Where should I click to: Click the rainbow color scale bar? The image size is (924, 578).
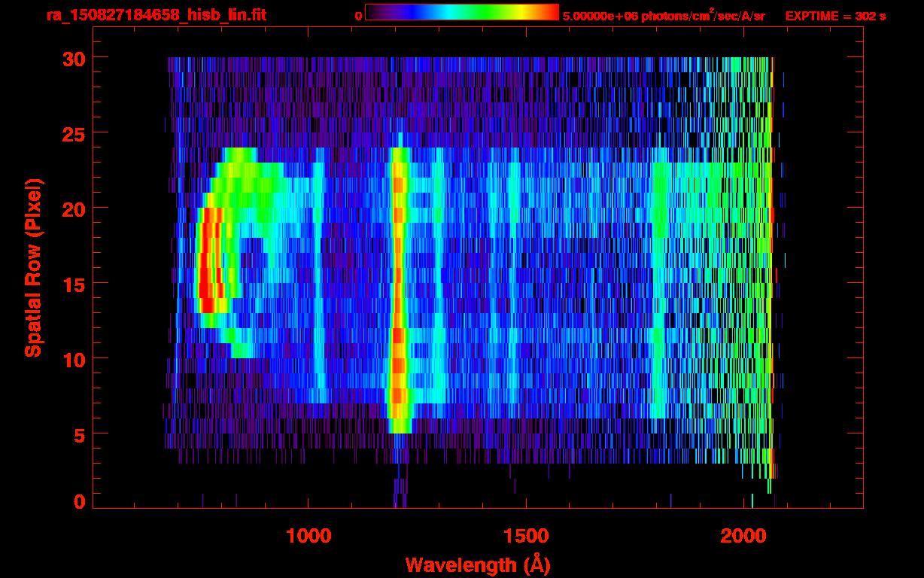point(462,13)
